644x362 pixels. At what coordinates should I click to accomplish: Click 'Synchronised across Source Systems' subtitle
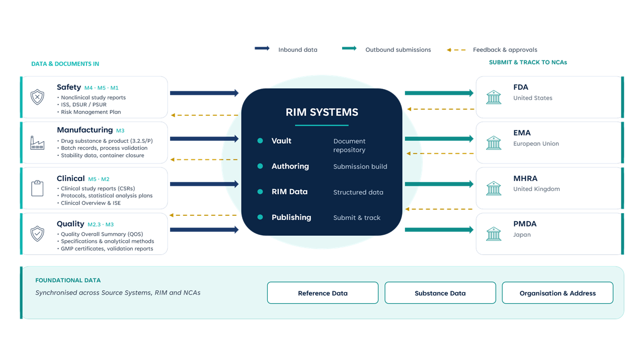(x=118, y=293)
